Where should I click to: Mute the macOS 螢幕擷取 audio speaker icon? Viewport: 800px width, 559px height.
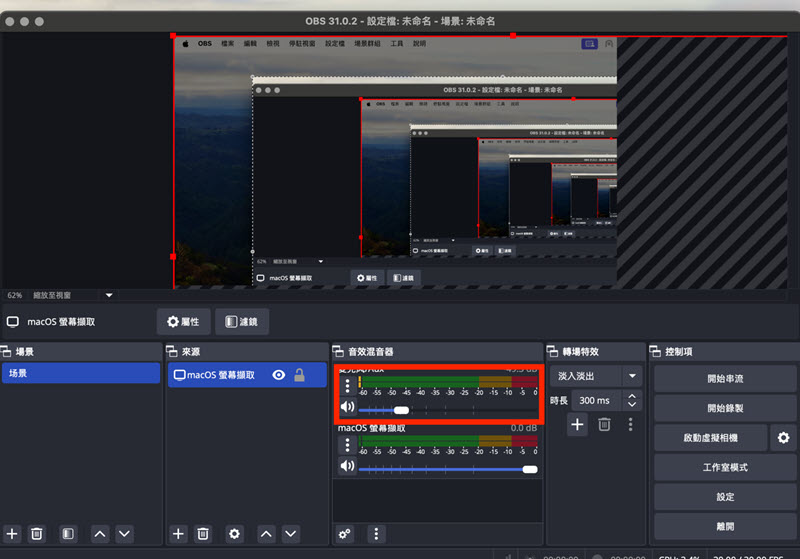click(347, 466)
